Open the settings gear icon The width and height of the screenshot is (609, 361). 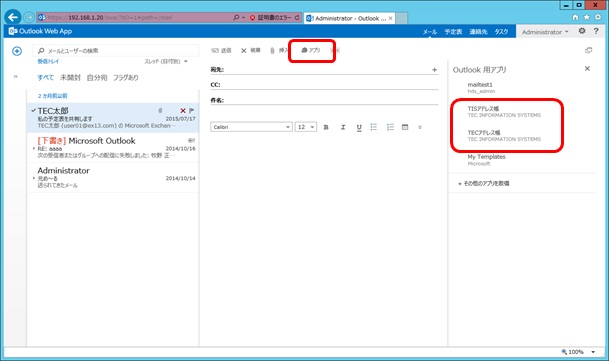click(x=582, y=31)
